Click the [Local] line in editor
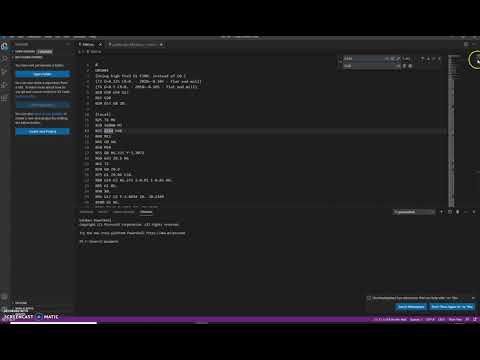 point(103,114)
